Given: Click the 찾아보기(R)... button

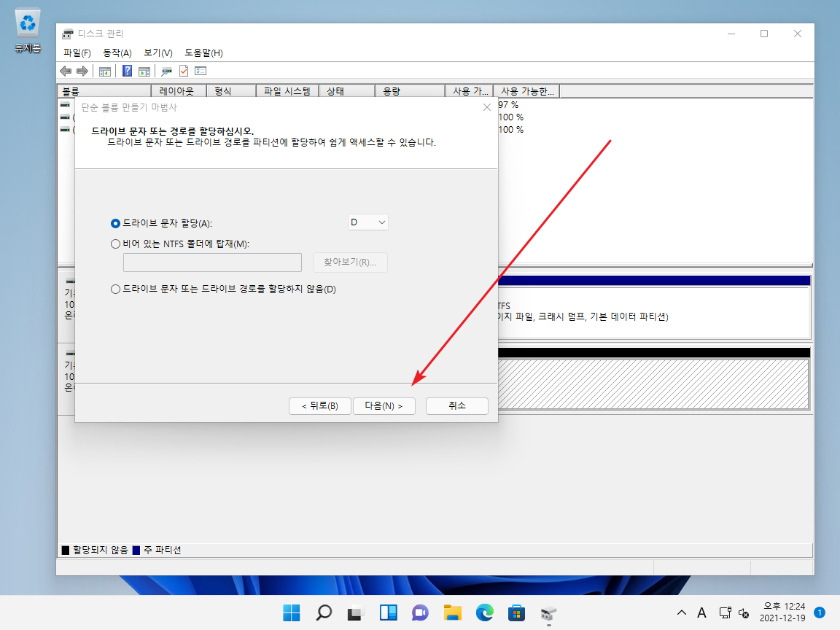Looking at the screenshot, I should pyautogui.click(x=350, y=262).
